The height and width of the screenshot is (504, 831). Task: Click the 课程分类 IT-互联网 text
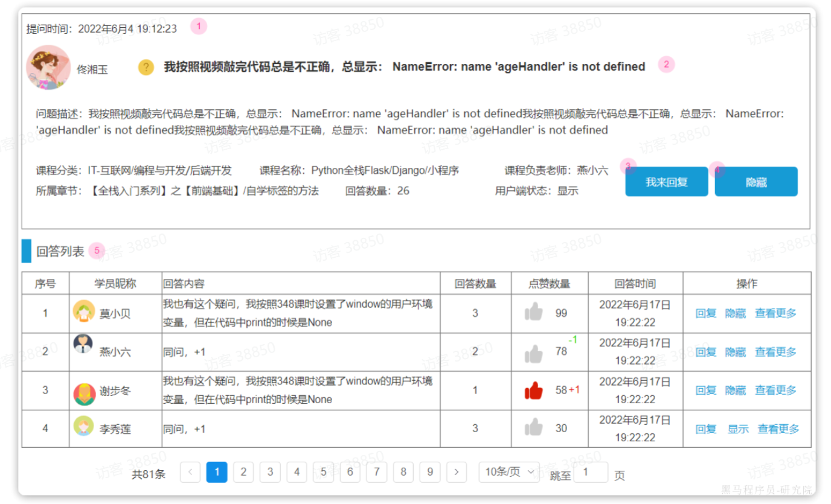click(x=134, y=171)
